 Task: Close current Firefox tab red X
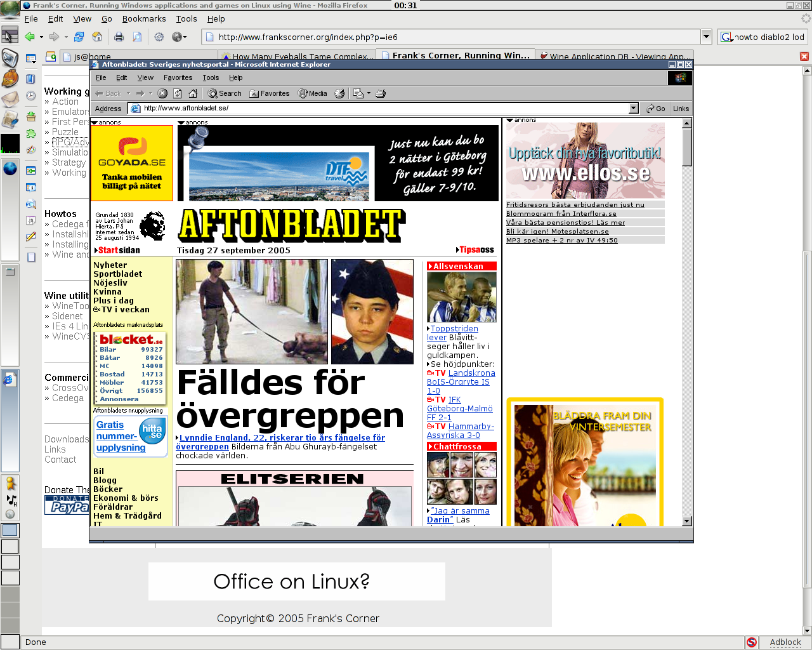click(804, 56)
